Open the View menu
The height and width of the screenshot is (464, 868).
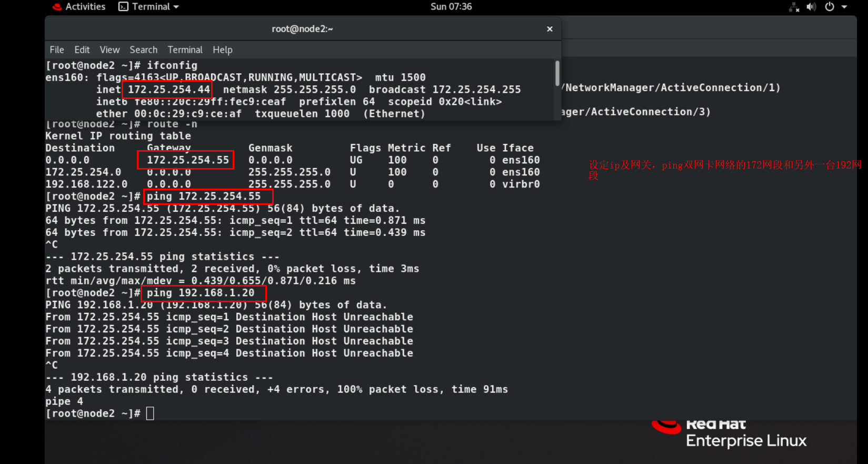click(x=109, y=50)
